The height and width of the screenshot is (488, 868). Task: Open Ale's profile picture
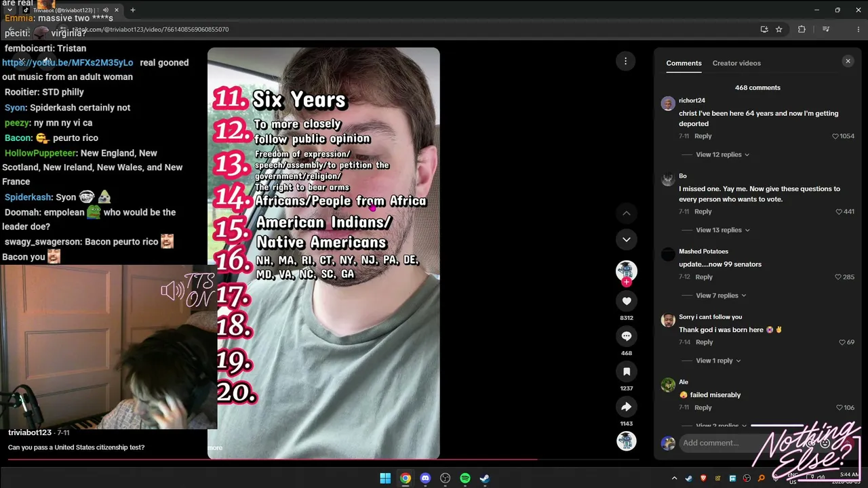[668, 385]
